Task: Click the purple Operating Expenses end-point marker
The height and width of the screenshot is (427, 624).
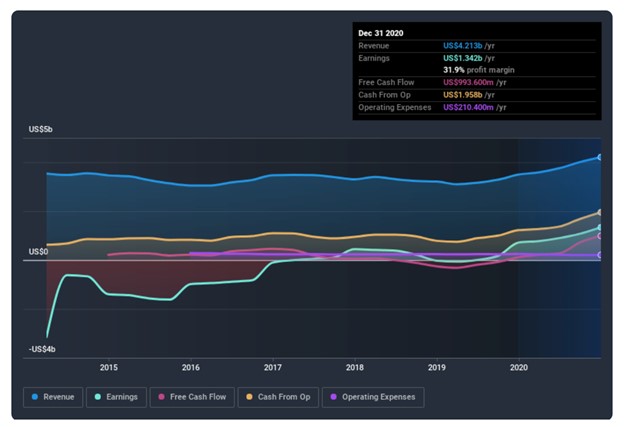Action: tap(600, 255)
